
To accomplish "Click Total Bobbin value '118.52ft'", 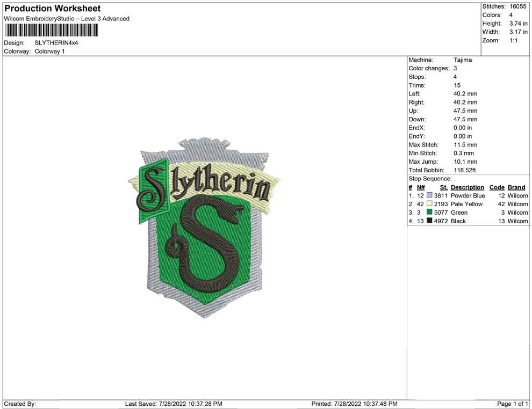I will (x=465, y=170).
